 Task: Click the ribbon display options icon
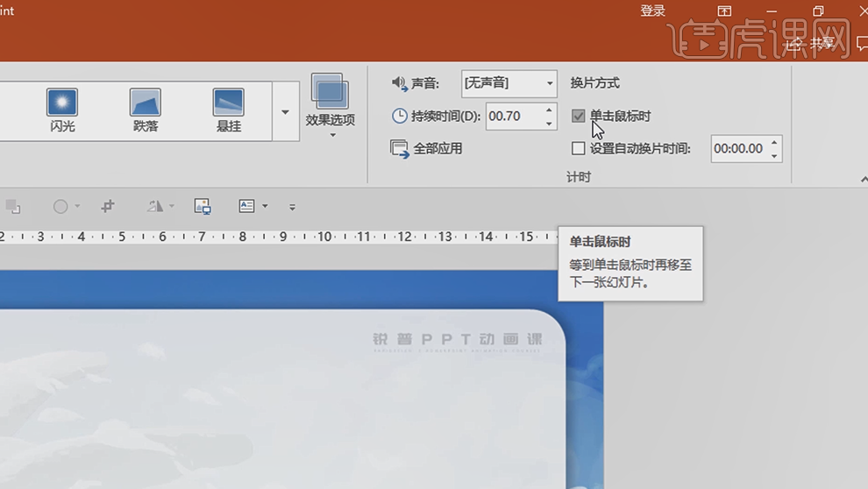click(x=724, y=11)
